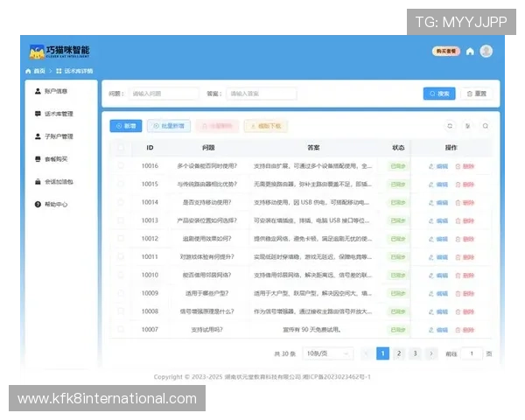Click the home icon in top header
The image size is (525, 420).
point(470,52)
